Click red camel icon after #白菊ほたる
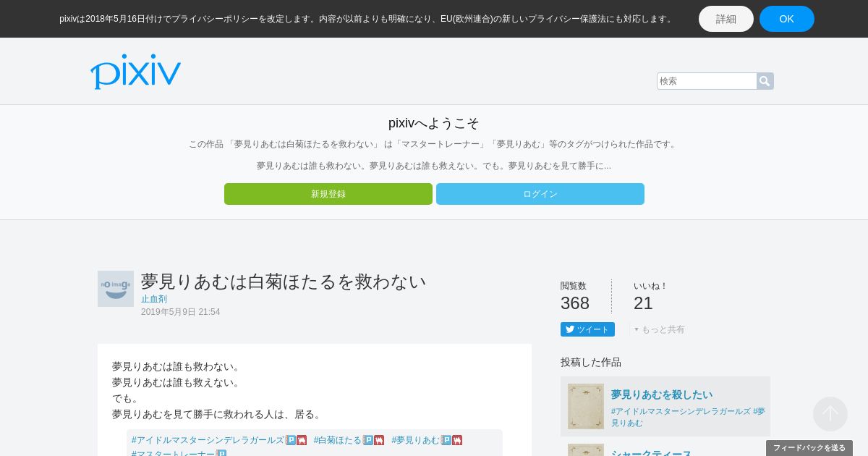This screenshot has height=456, width=868. click(379, 440)
